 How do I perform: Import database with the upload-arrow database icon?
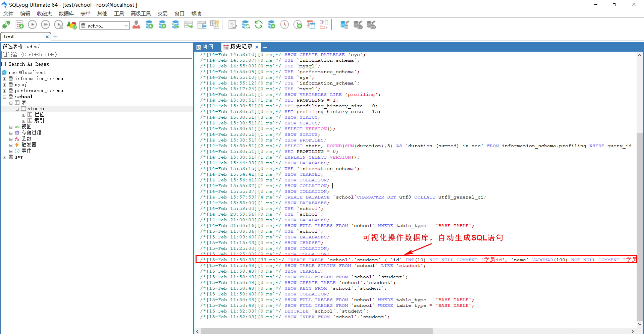pyautogui.click(x=163, y=24)
